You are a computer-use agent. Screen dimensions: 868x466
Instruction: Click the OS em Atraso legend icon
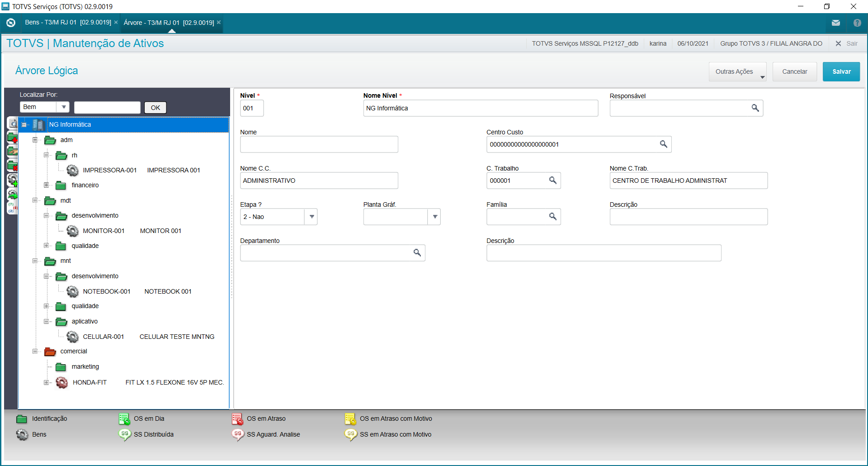pyautogui.click(x=237, y=419)
